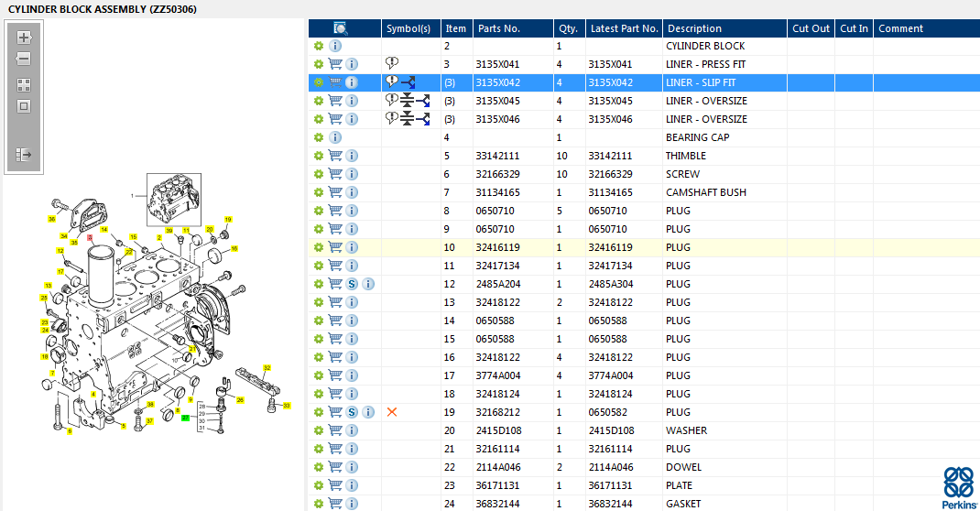Click the export list arrow icon
The height and width of the screenshot is (511, 980).
coord(24,155)
